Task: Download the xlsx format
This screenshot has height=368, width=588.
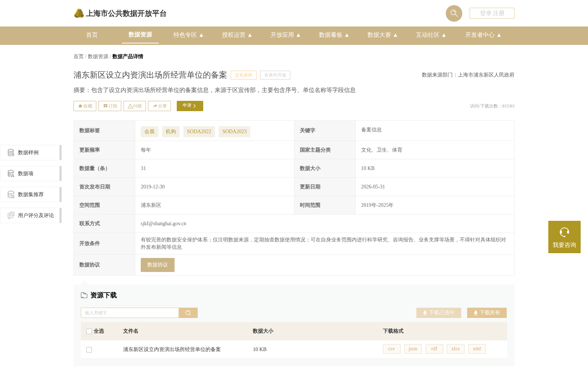Action: pos(456,349)
